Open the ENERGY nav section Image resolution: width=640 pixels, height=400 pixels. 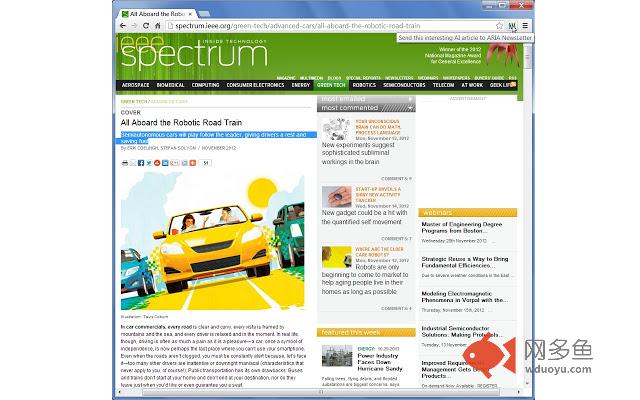(x=300, y=85)
